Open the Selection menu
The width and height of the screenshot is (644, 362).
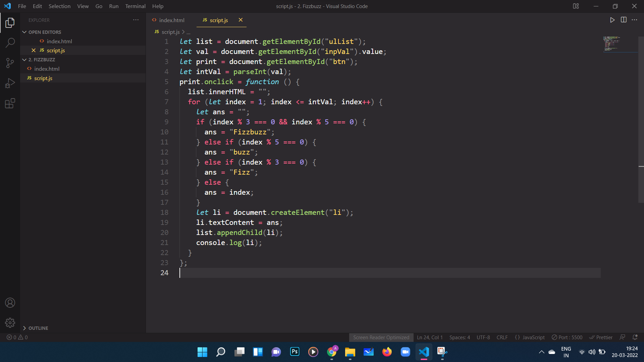point(59,6)
